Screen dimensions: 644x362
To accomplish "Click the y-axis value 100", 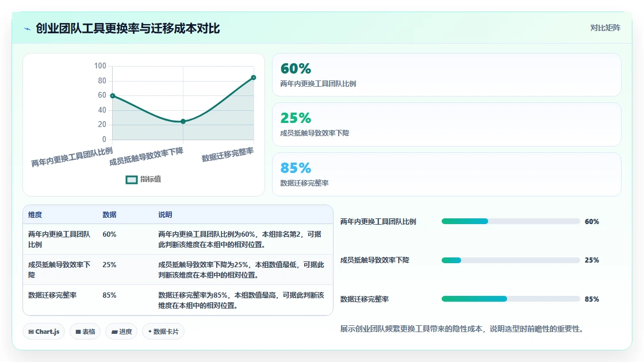I will [100, 66].
